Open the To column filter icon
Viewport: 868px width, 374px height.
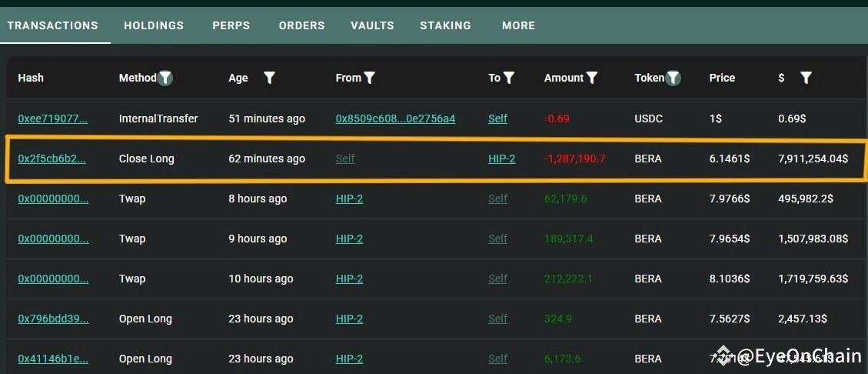(x=509, y=78)
